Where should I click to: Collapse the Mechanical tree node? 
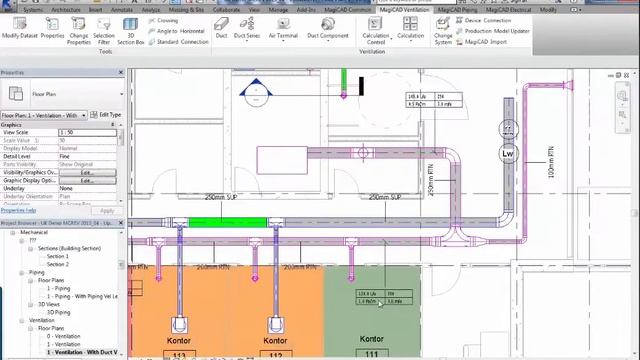[x=13, y=233]
